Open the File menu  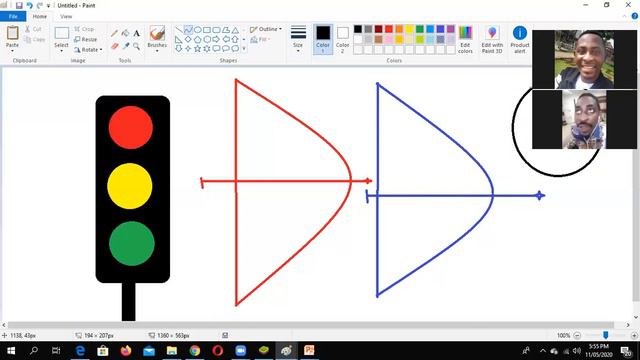click(13, 16)
